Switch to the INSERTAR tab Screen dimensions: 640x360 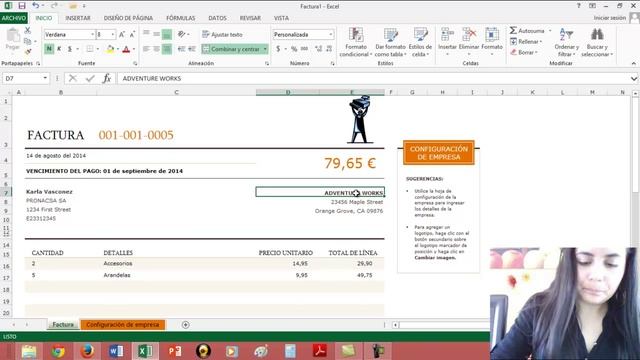78,18
